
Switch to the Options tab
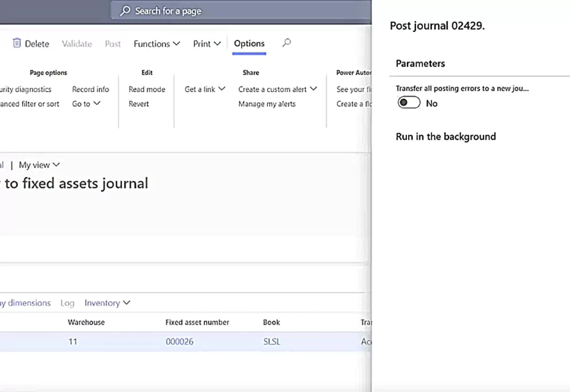[x=249, y=43]
